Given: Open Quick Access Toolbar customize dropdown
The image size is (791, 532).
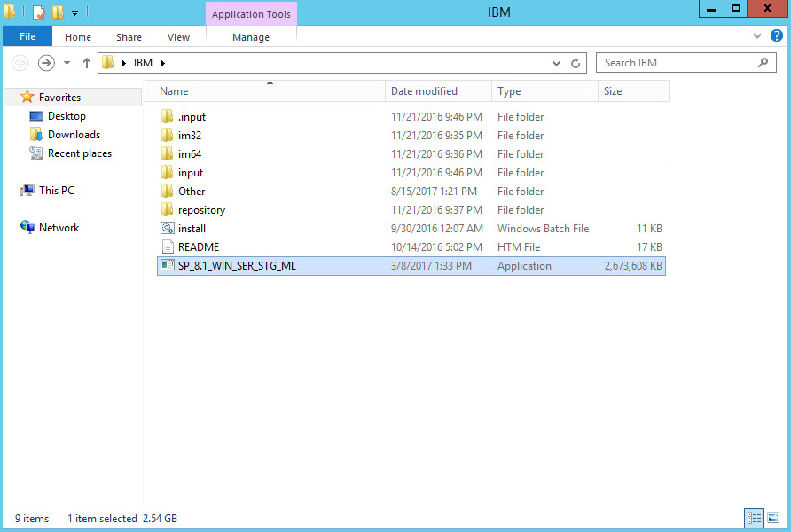Looking at the screenshot, I should [x=74, y=13].
